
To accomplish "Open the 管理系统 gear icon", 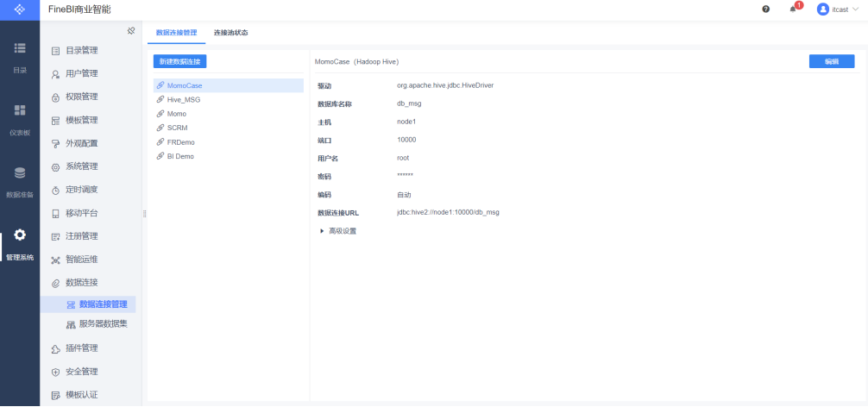I will pyautogui.click(x=19, y=235).
